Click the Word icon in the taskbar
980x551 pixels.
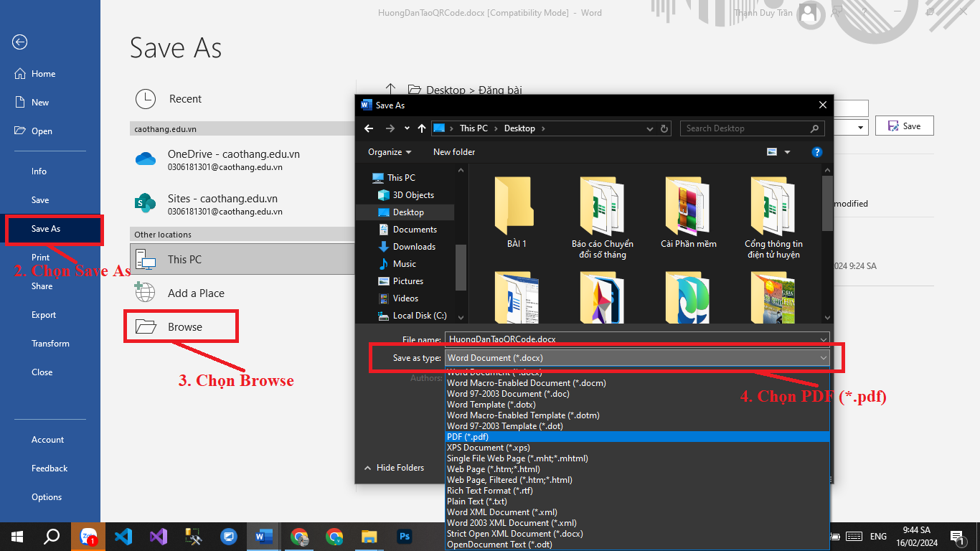(263, 537)
